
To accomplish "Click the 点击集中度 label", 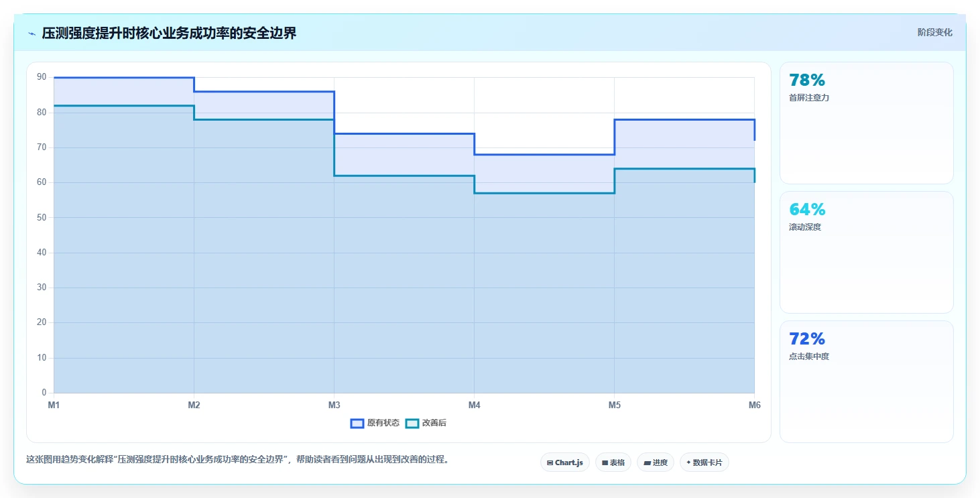I will pos(809,357).
